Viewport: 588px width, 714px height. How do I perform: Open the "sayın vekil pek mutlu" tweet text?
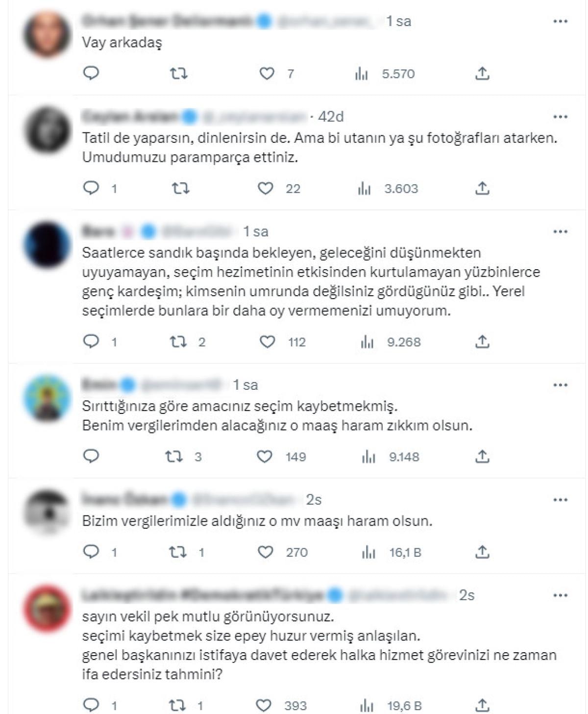(x=319, y=645)
